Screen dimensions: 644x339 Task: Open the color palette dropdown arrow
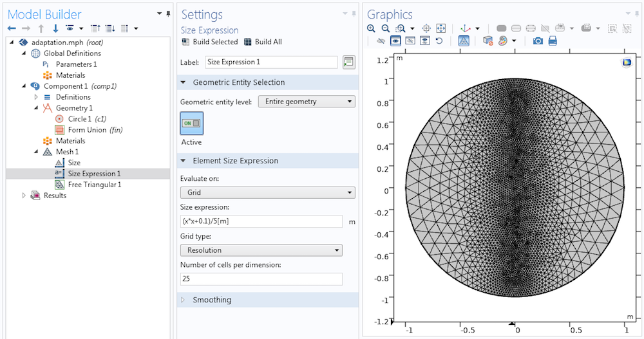[x=514, y=41]
